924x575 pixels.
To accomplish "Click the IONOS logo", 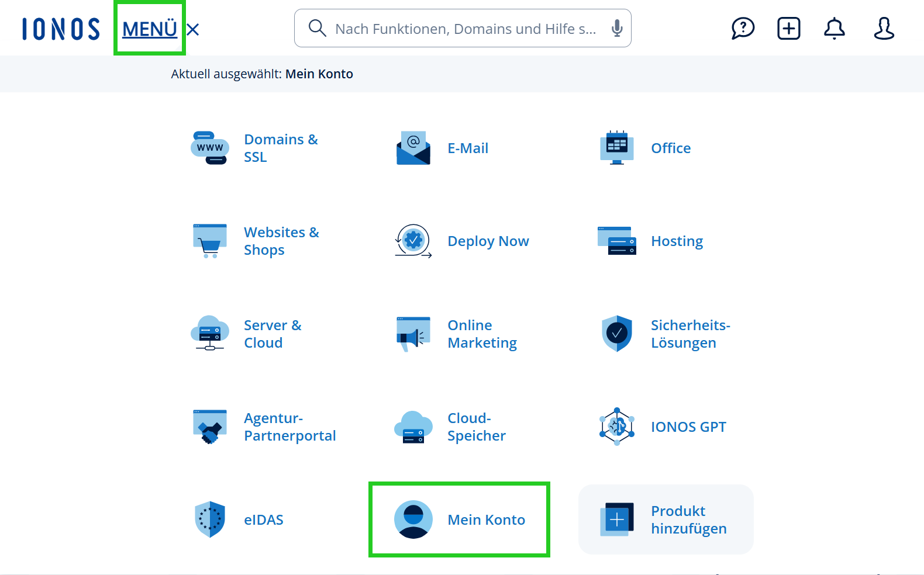I will pyautogui.click(x=61, y=29).
